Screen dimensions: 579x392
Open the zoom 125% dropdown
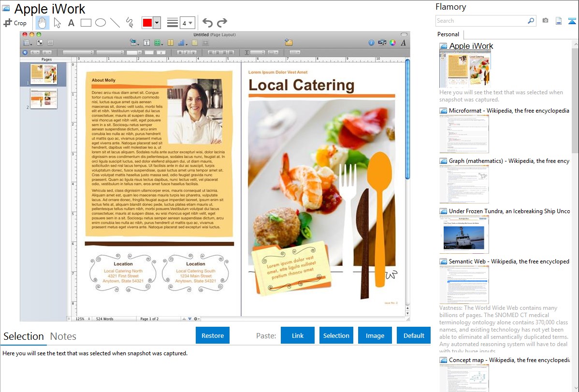coord(83,319)
